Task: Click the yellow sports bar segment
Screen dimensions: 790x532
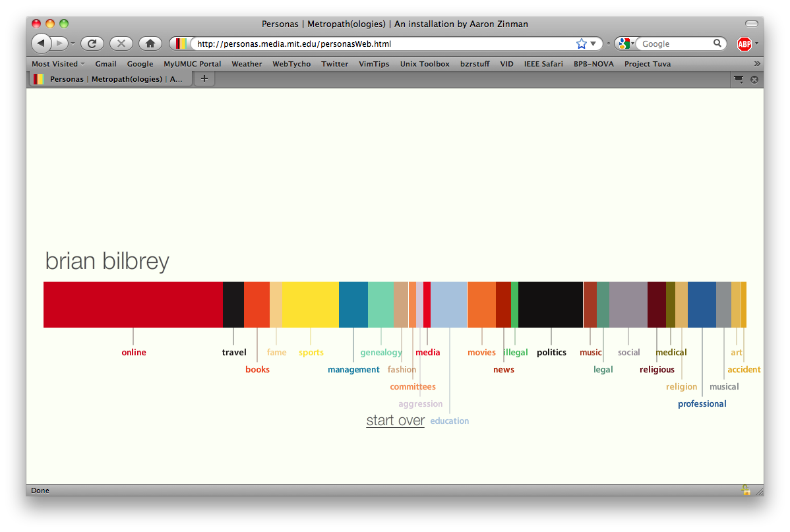Action: [310, 305]
